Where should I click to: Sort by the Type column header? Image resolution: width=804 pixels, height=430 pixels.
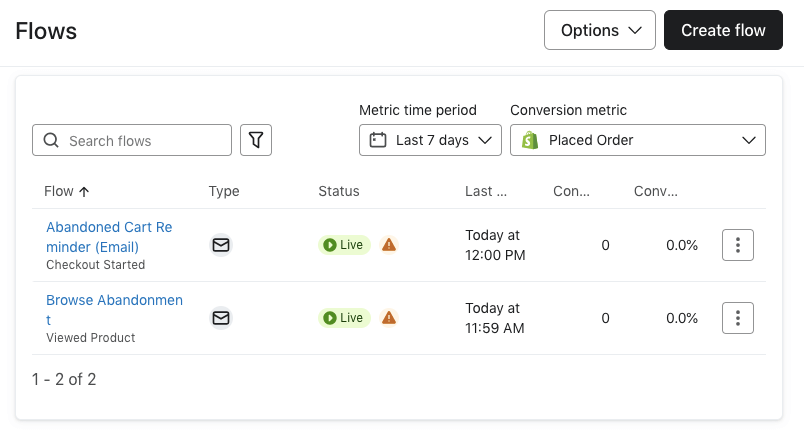(224, 191)
